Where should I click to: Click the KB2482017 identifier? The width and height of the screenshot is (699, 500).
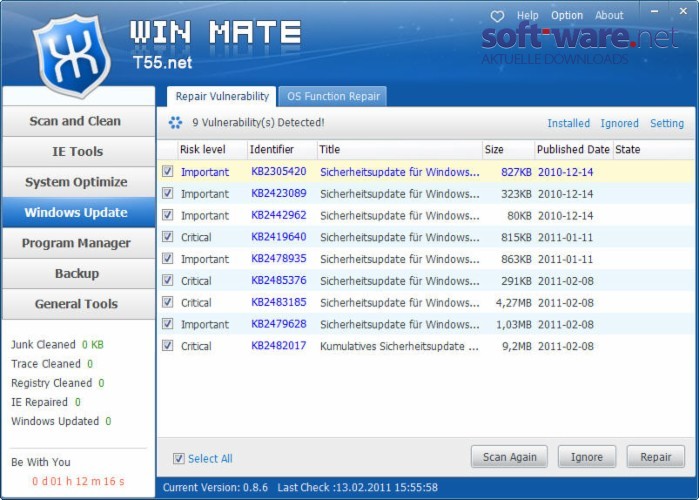pos(279,346)
